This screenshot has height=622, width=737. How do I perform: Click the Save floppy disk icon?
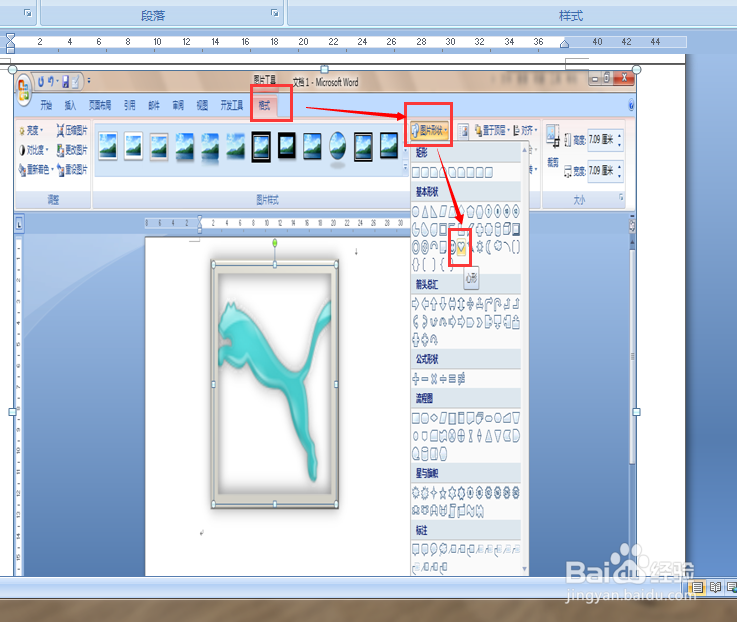pyautogui.click(x=65, y=82)
